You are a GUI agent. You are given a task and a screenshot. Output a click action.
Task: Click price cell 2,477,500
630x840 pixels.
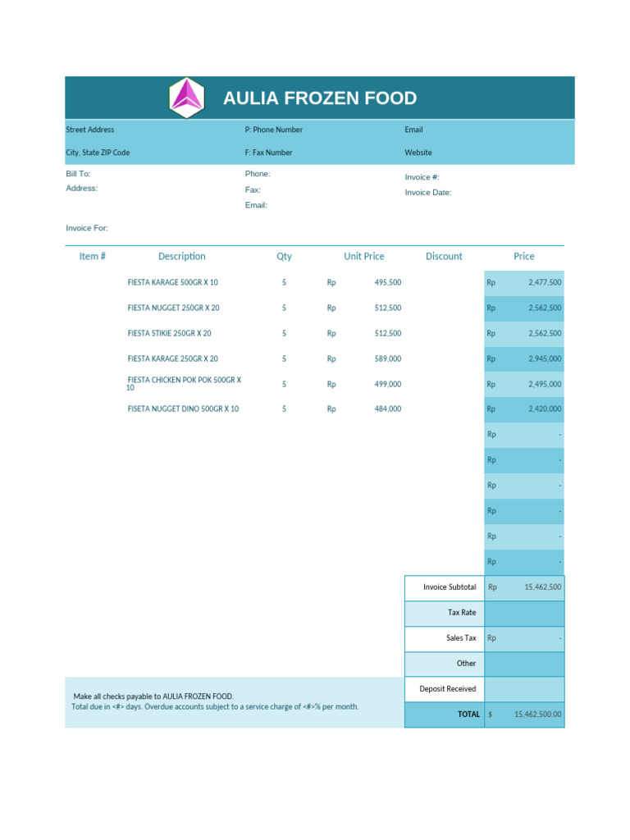[x=524, y=282]
